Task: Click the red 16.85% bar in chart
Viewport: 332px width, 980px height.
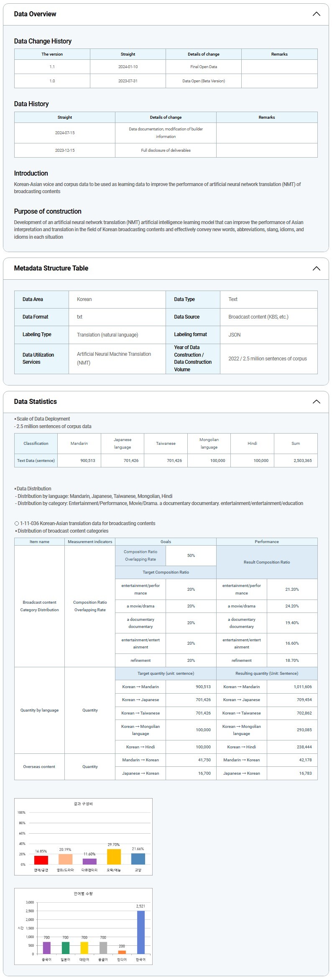Action: point(41,860)
